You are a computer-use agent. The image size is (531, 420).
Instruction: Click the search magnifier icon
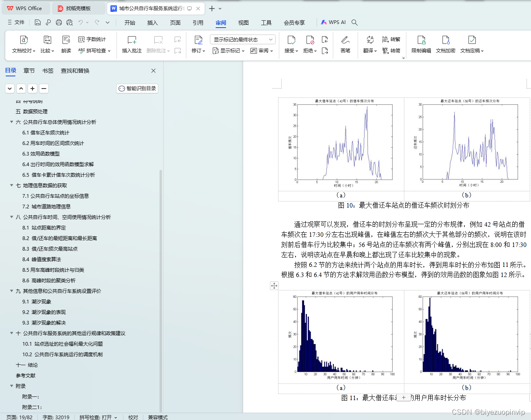(x=354, y=22)
